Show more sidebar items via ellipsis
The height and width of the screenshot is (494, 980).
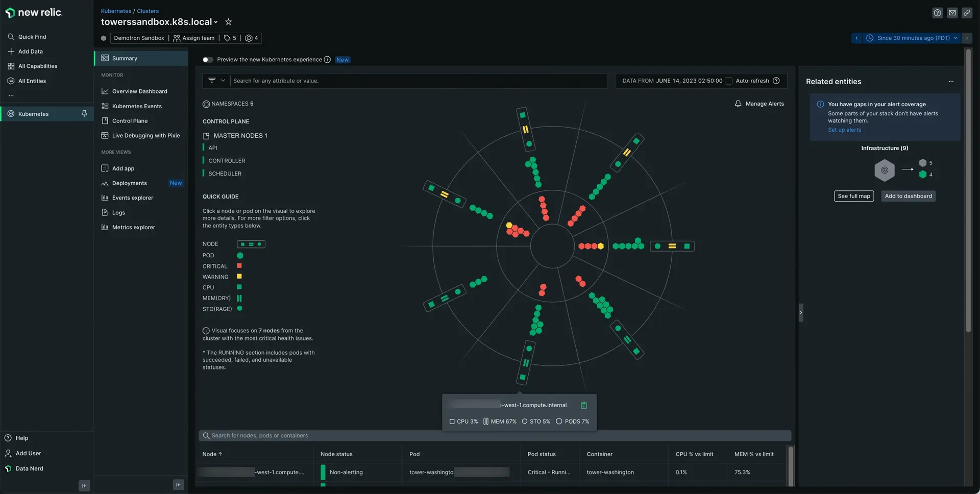click(x=11, y=95)
